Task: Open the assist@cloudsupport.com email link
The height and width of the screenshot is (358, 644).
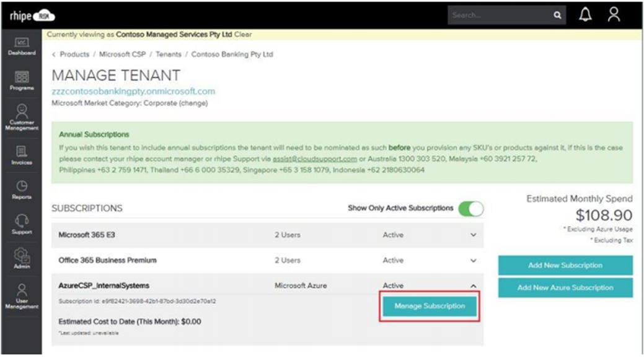Action: click(x=315, y=159)
